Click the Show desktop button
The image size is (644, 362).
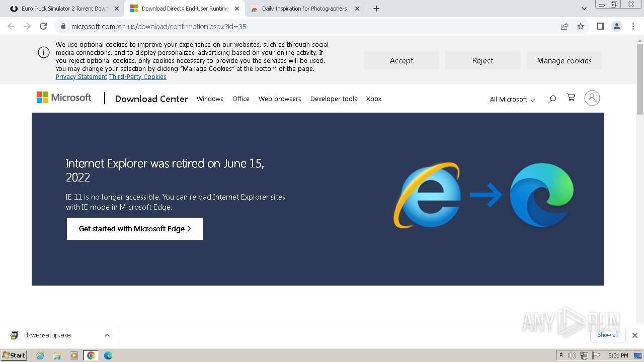(x=638, y=355)
